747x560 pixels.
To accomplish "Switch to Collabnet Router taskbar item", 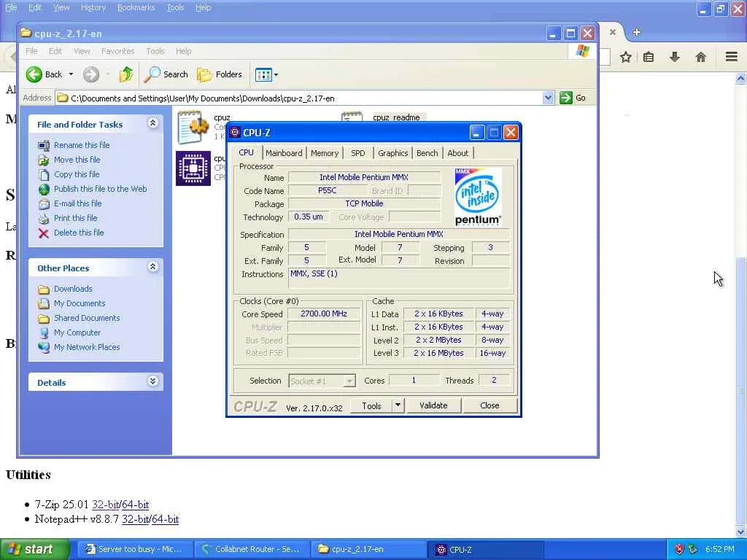I will click(x=252, y=550).
